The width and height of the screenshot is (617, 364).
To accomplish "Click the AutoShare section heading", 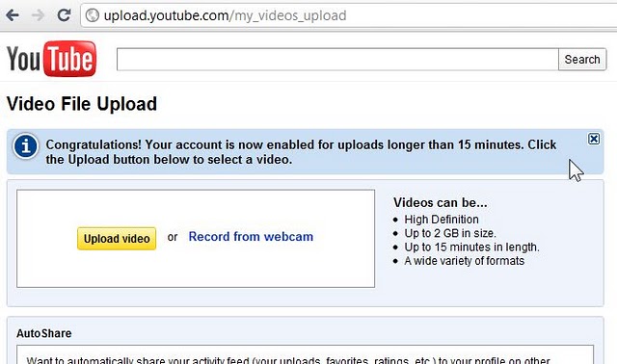I will [44, 333].
